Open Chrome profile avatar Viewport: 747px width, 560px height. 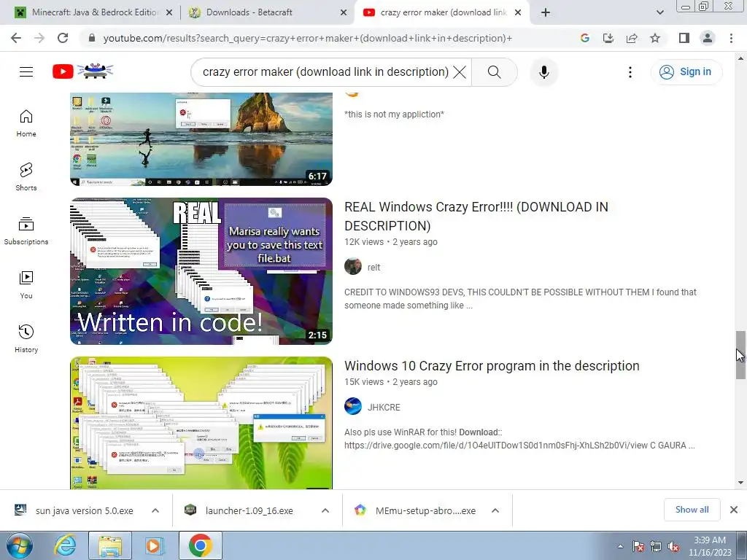(708, 38)
